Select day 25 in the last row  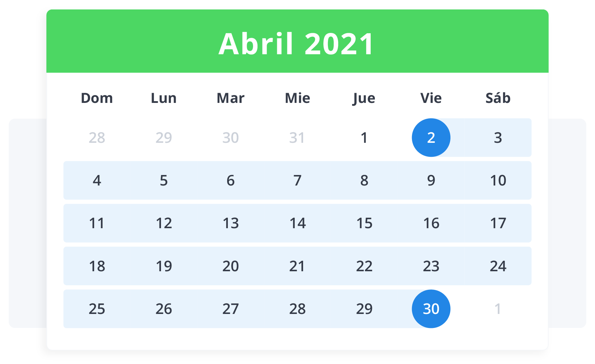[x=97, y=309]
